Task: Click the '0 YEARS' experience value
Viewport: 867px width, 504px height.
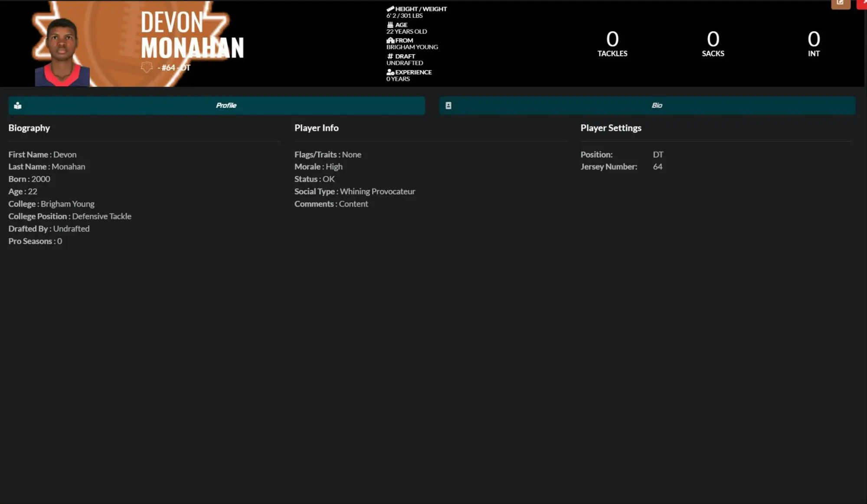Action: tap(398, 79)
